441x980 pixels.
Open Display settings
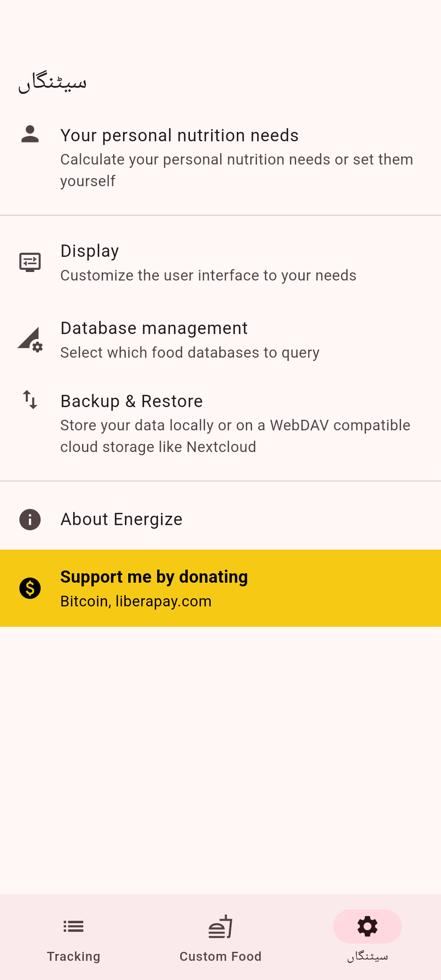90,251
